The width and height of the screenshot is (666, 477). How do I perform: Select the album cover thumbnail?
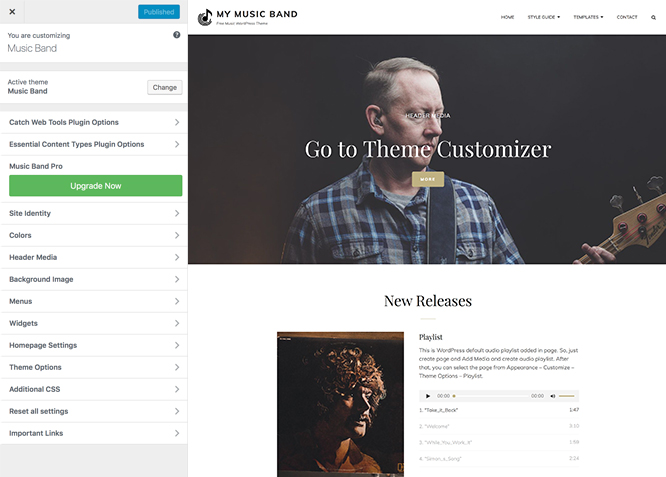pos(340,404)
